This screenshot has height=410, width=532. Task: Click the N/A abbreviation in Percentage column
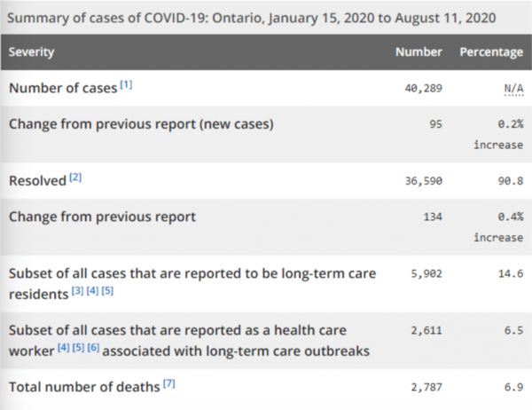tap(512, 88)
